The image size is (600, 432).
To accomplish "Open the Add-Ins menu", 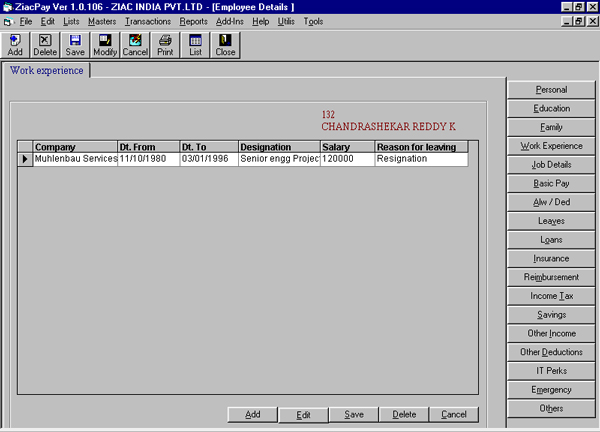I will coord(230,21).
